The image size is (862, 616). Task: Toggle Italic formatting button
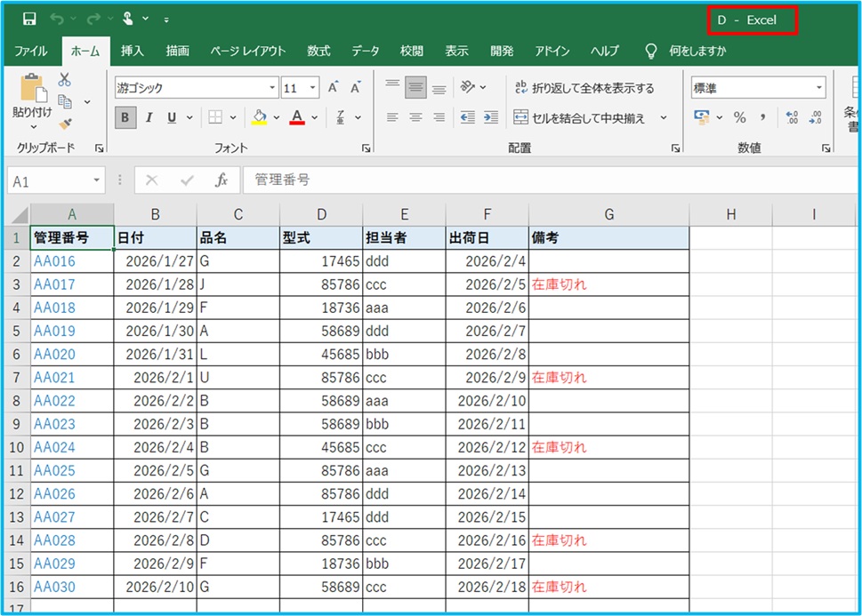(x=149, y=117)
